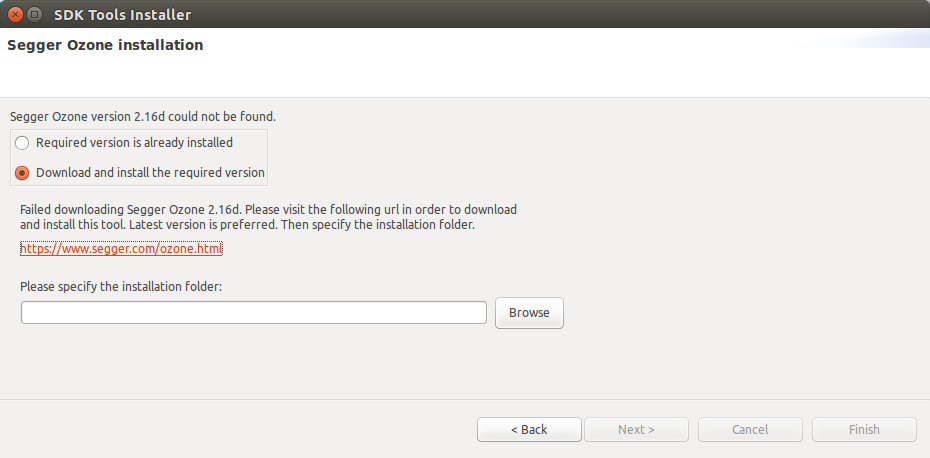The height and width of the screenshot is (458, 930).
Task: Click Browse to pick installation folder
Action: pyautogui.click(x=529, y=313)
